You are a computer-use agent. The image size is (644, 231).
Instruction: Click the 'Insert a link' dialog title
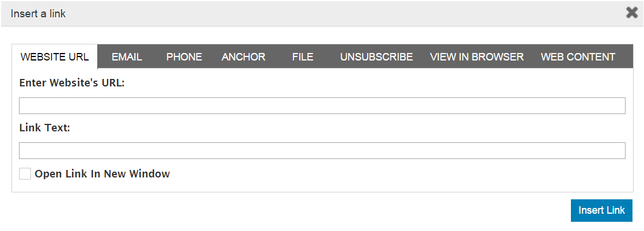tap(38, 13)
